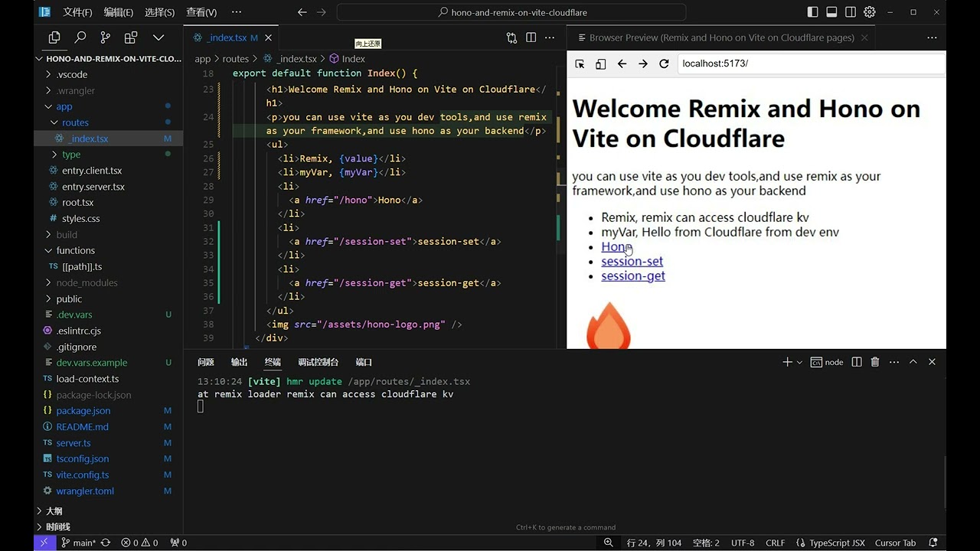Open the Explorer view in the sidebar
The width and height of the screenshot is (980, 551).
(54, 37)
